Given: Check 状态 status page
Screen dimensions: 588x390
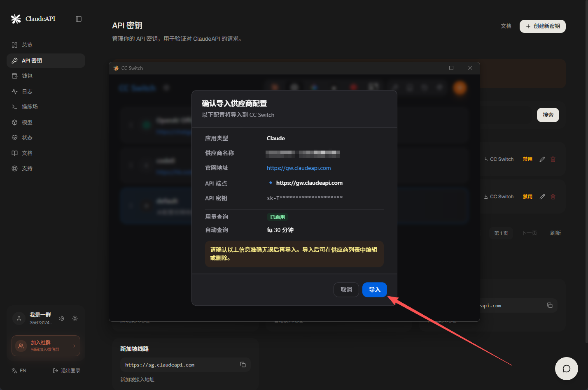Looking at the screenshot, I should click(46, 137).
